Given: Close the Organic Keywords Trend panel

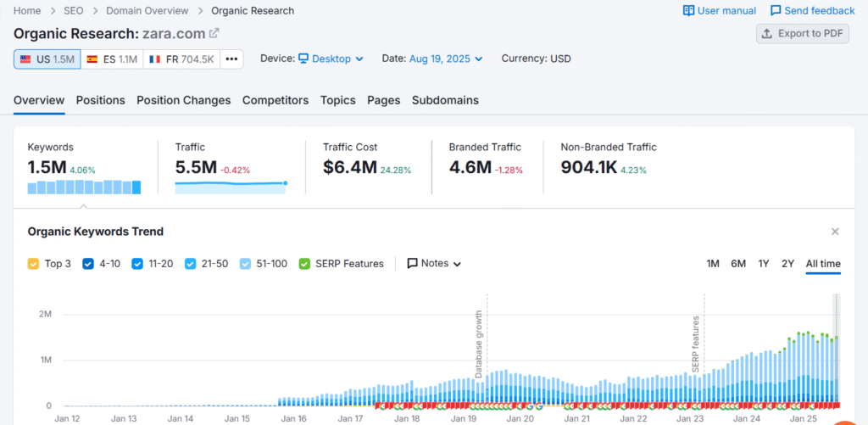Looking at the screenshot, I should tap(835, 232).
